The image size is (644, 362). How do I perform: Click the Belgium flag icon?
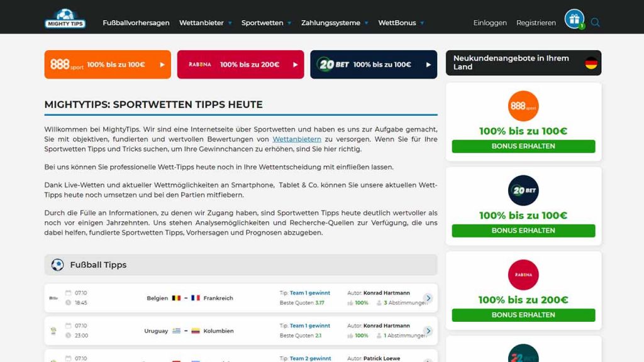point(176,298)
